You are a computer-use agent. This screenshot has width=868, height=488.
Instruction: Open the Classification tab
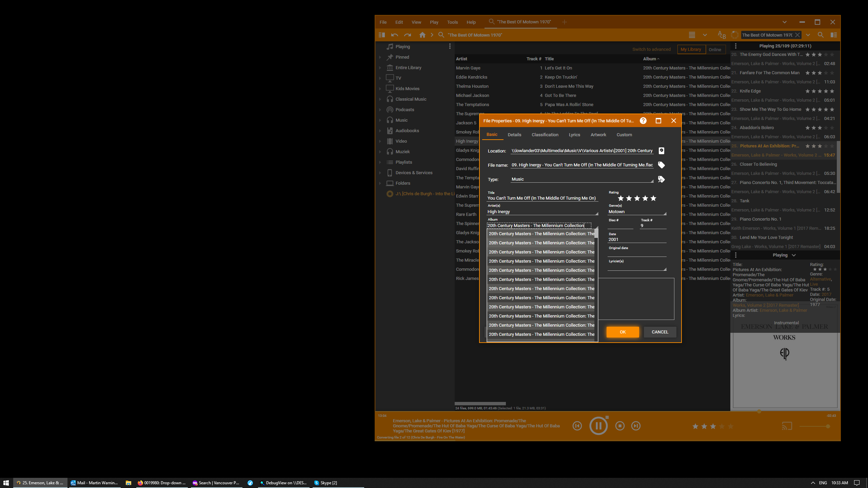click(545, 135)
